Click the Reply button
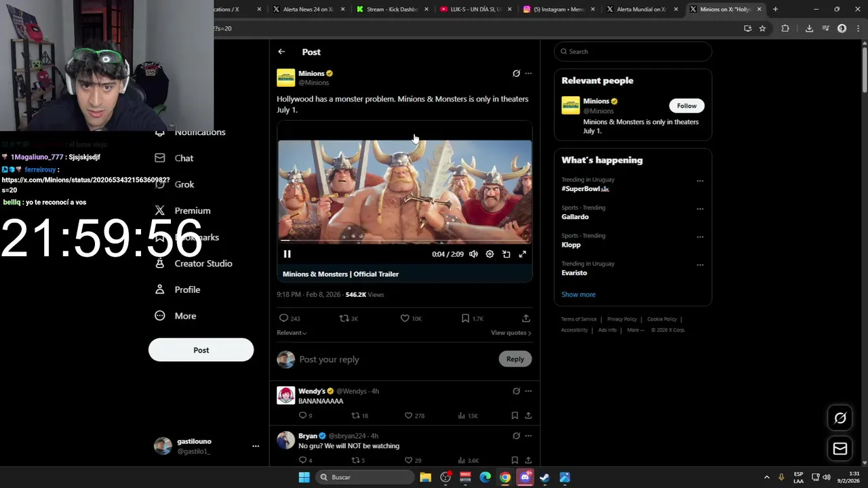Viewport: 868px width, 488px height. 515,359
